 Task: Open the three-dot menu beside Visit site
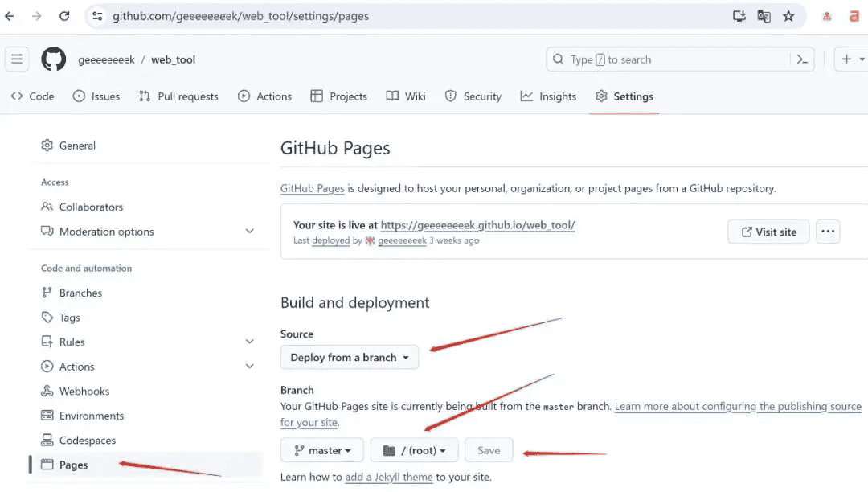tap(828, 232)
